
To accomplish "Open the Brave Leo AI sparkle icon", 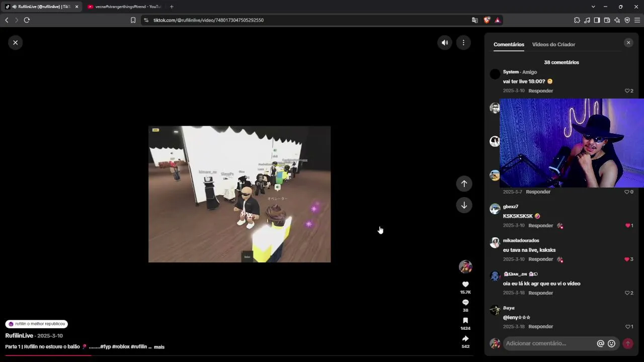I will (x=617, y=20).
